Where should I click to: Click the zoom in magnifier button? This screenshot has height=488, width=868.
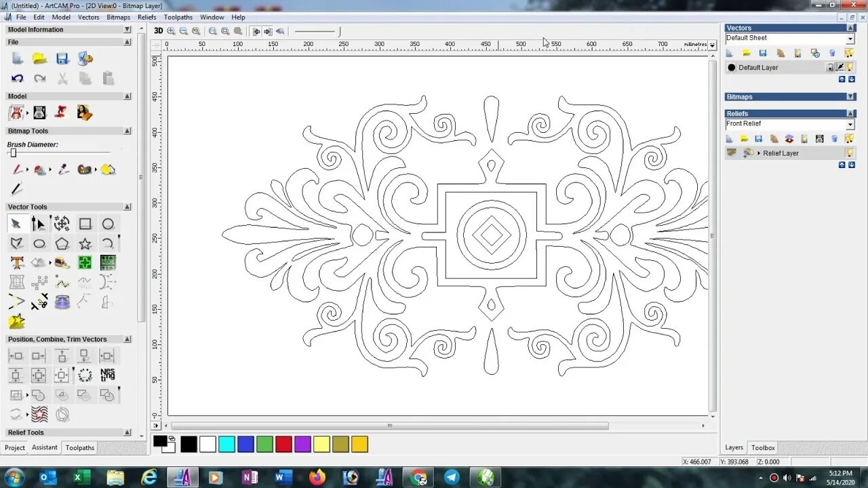[x=171, y=30]
